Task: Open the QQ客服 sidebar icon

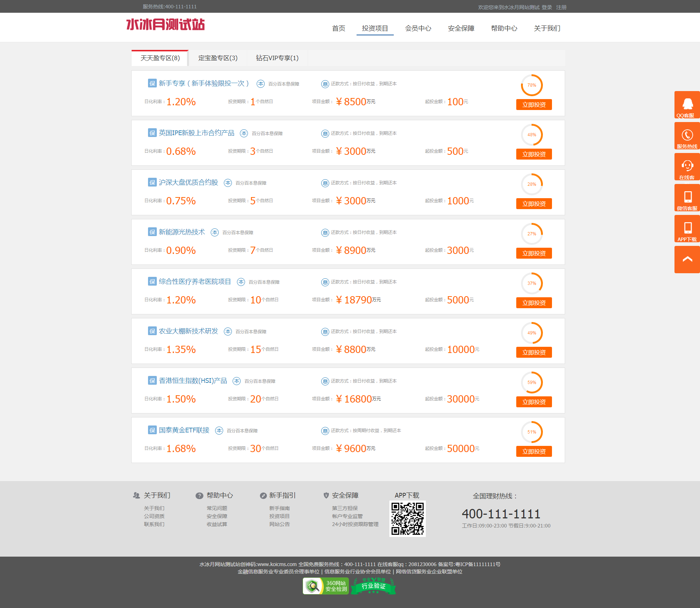Action: coord(687,105)
